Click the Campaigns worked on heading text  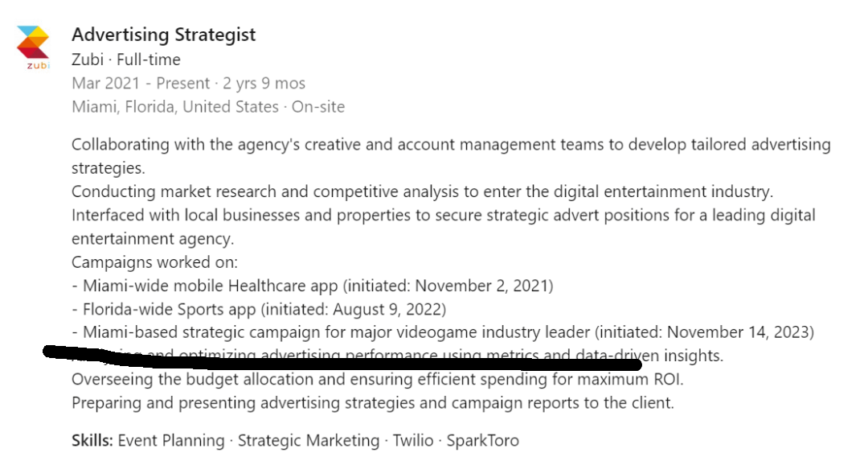click(x=154, y=262)
